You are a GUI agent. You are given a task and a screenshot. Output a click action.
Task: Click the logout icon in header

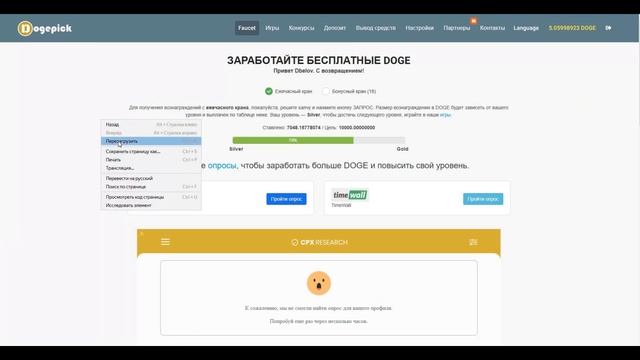coord(608,28)
